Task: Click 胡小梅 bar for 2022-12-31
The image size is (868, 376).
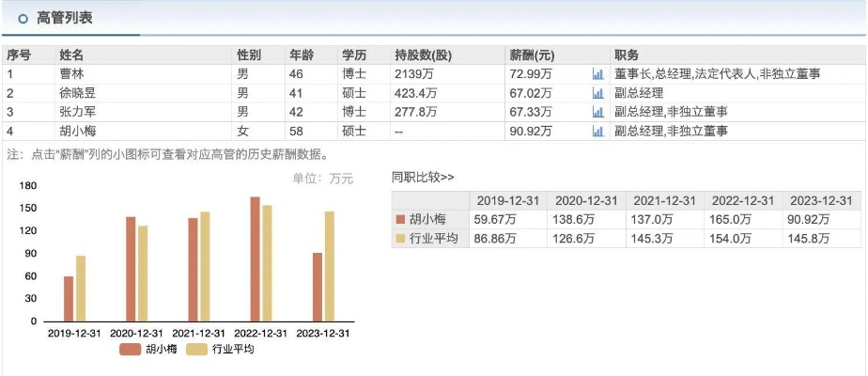Action: (x=255, y=258)
